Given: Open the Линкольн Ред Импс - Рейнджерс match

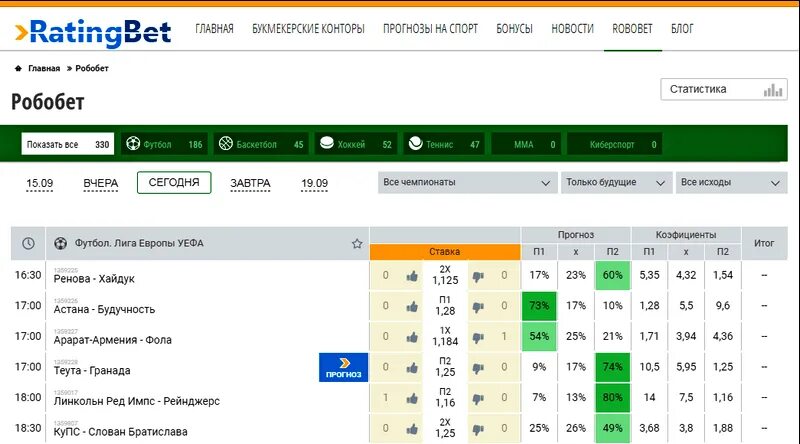Looking at the screenshot, I should pos(137,401).
